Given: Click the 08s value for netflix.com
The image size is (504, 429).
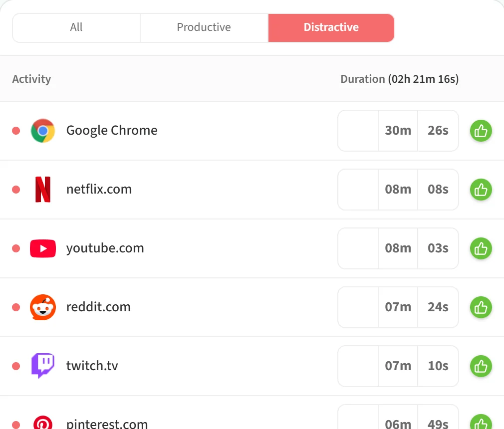Looking at the screenshot, I should coord(438,189).
